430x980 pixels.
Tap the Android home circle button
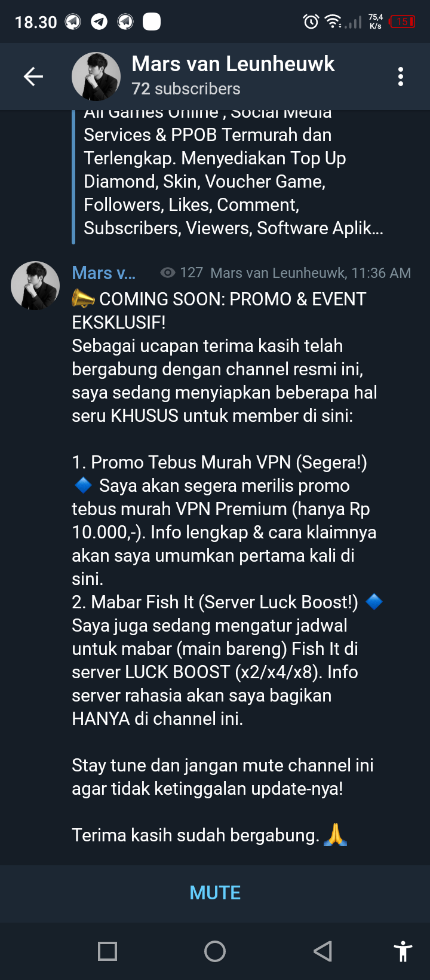215,951
